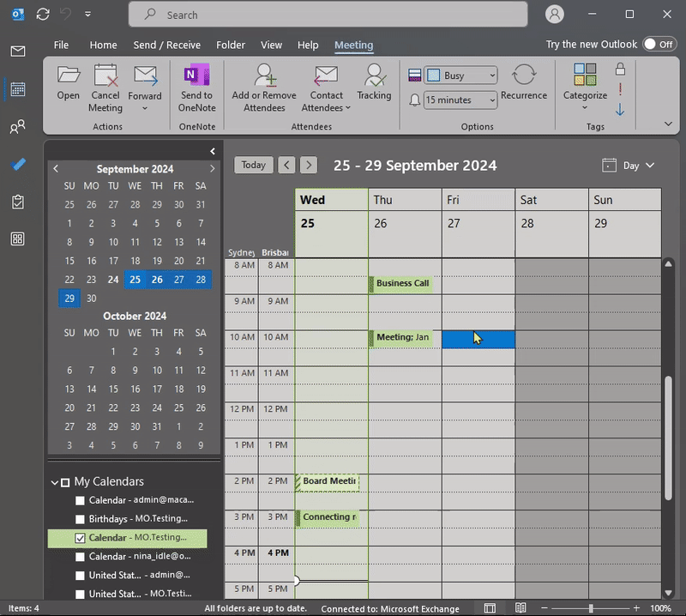The height and width of the screenshot is (616, 686).
Task: Open the People contacts icon
Action: click(x=18, y=127)
